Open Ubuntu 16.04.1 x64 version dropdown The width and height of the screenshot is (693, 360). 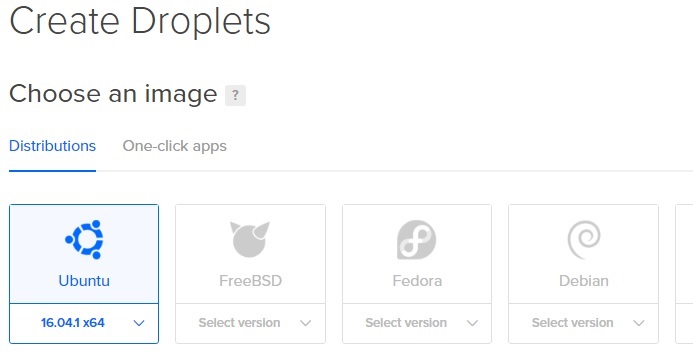point(84,323)
